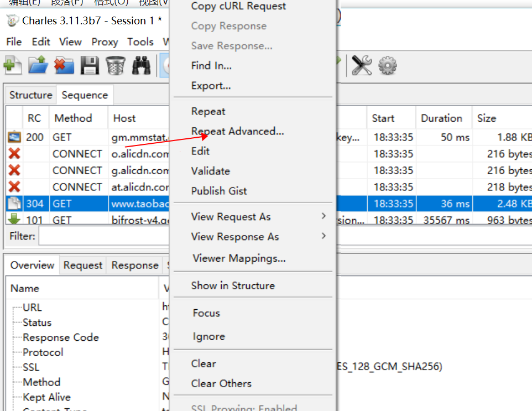The image size is (532, 411).
Task: Select Protocol row in Overview tree
Action: [x=43, y=352]
